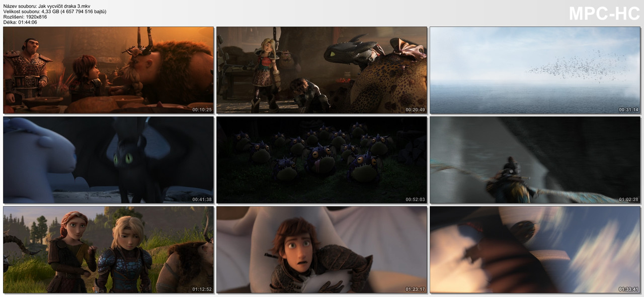Click the file name line 'Jak vycvičit draka 3.mkv'
The image size is (644, 297).
(x=64, y=6)
